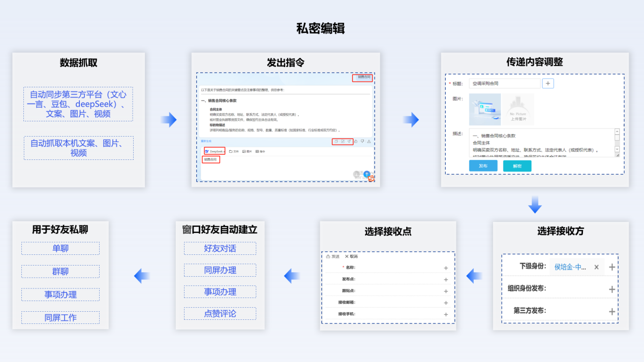Click the warning triangle report icon
This screenshot has height=362, width=644.
tap(369, 141)
